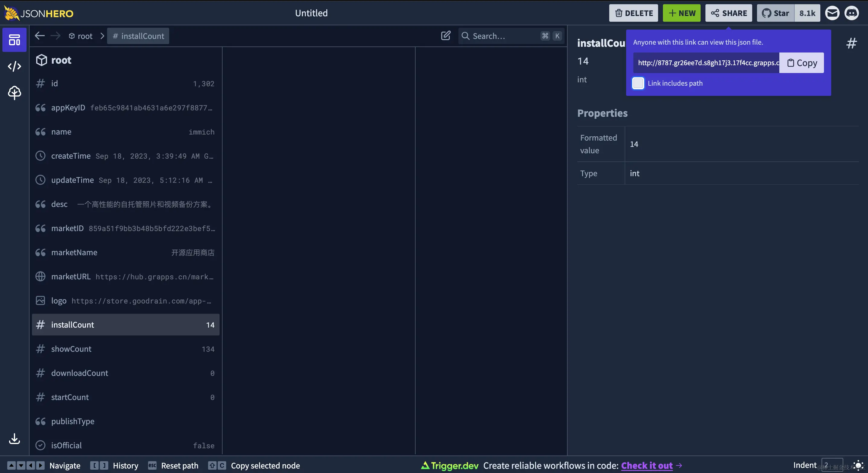Image resolution: width=868 pixels, height=473 pixels.
Task: Copy the share link
Action: coord(802,63)
